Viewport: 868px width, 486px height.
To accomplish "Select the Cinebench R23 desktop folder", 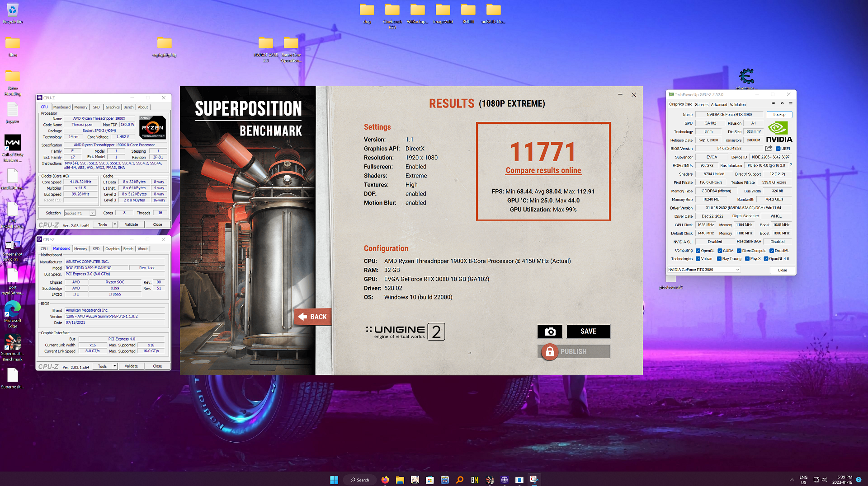I will point(392,16).
